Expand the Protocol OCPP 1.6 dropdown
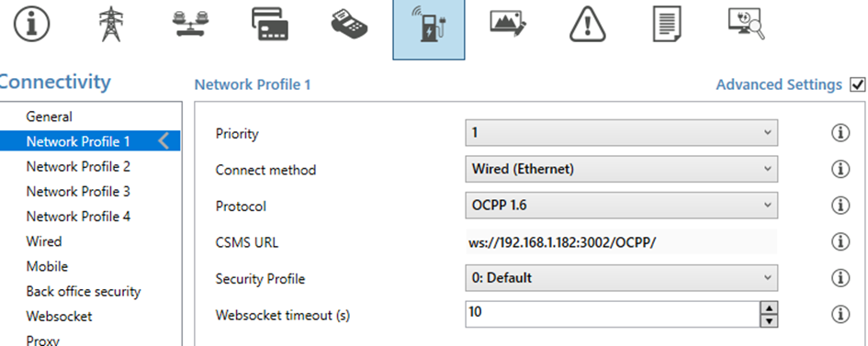The image size is (868, 346). 621,205
